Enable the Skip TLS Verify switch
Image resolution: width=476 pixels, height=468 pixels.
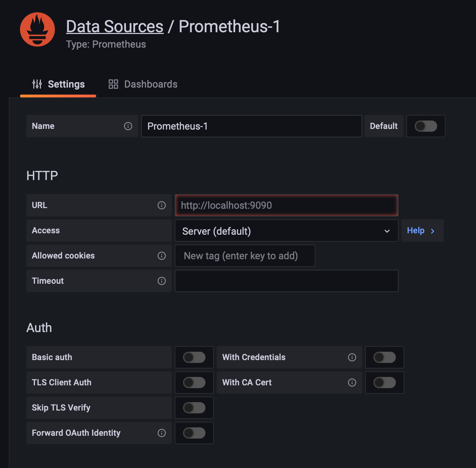[x=194, y=408]
